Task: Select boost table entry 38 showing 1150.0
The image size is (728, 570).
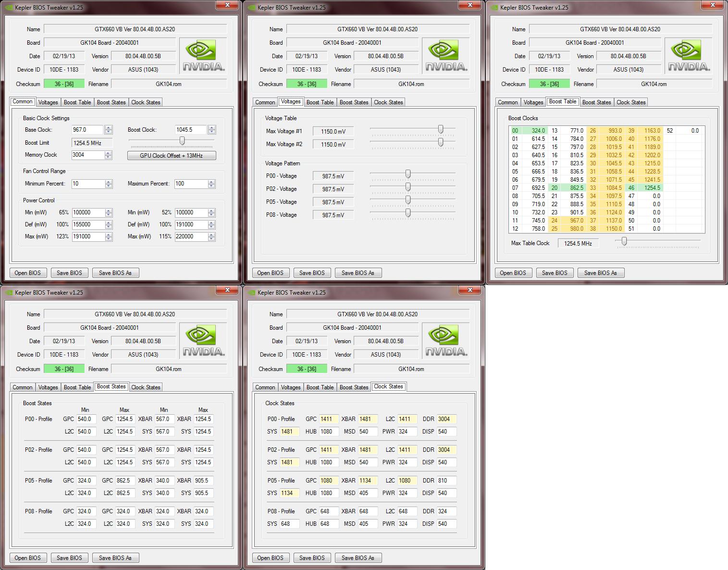Action: (x=605, y=229)
